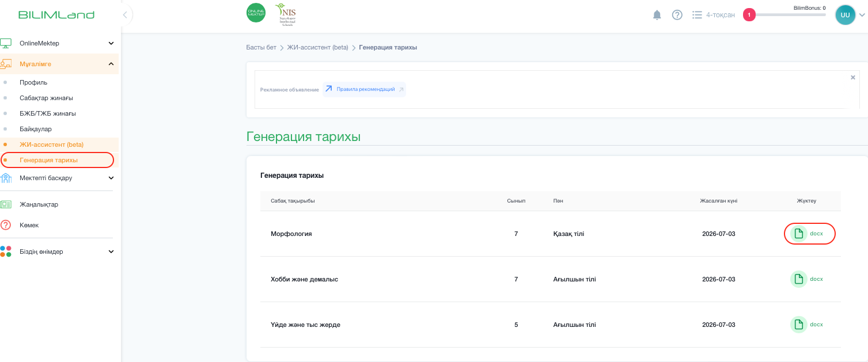Click the OnlineMektep monitor icon
Screen dimensions: 868x362
[x=6, y=43]
